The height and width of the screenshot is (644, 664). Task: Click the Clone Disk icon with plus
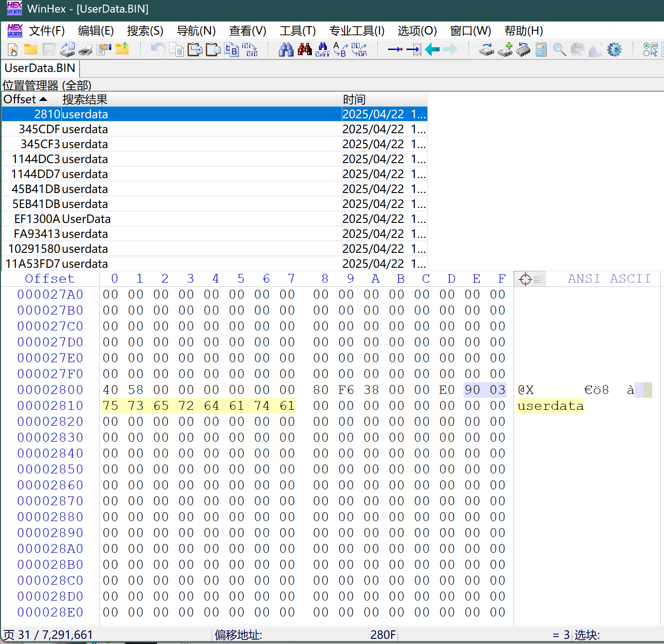[x=505, y=50]
